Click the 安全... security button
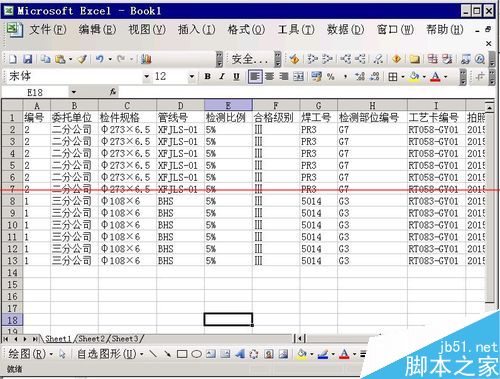Screen dimensions: 500x379 [250, 59]
